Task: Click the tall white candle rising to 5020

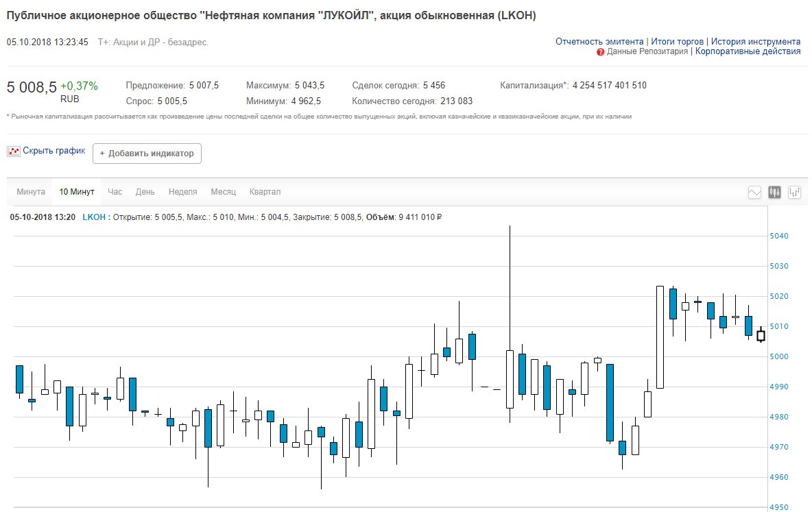Action: click(660, 337)
